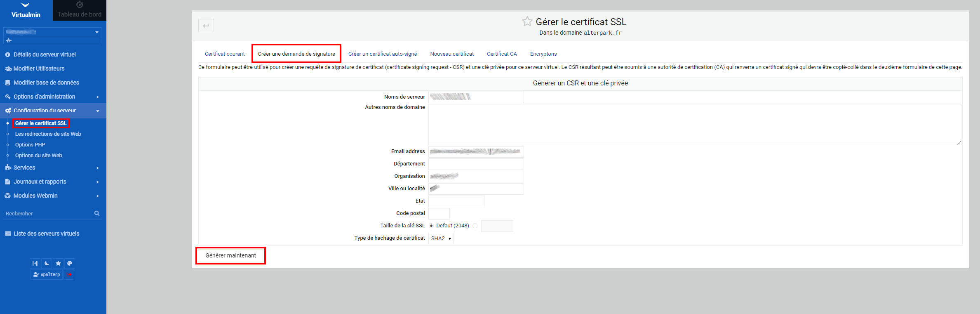Select the Defaut (2048) key size option

coord(431,226)
